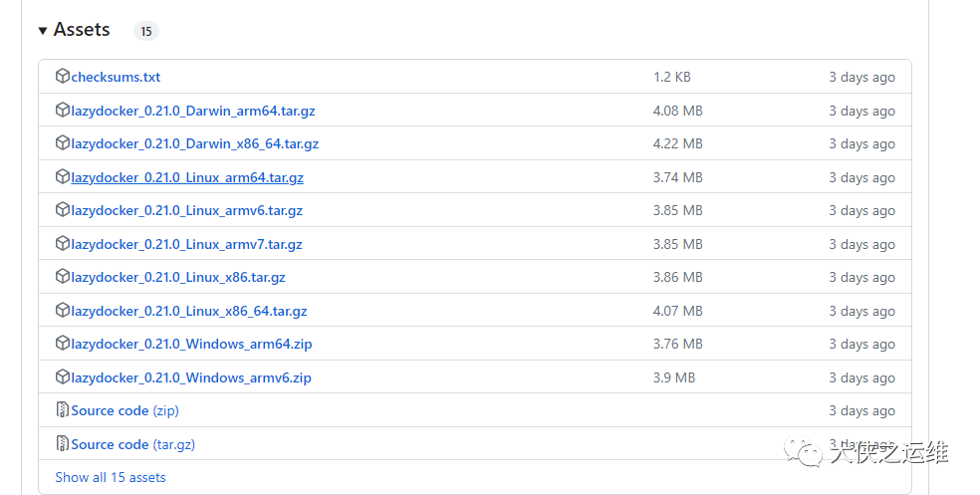Click the Assets heading text
This screenshot has height=495, width=980.
[x=82, y=29]
